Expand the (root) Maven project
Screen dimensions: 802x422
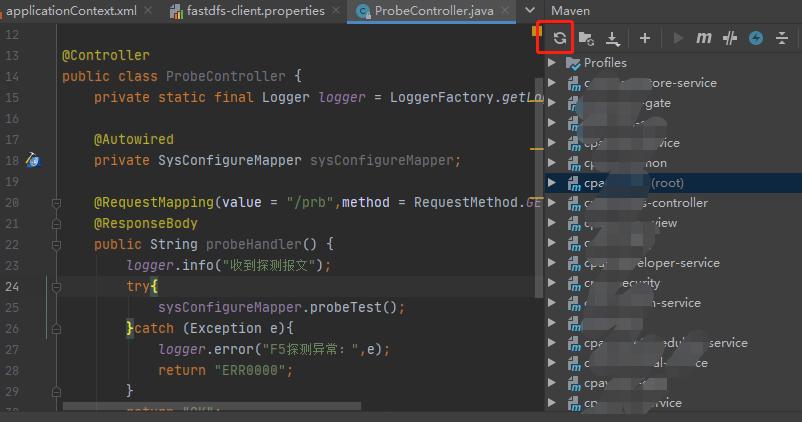(552, 183)
